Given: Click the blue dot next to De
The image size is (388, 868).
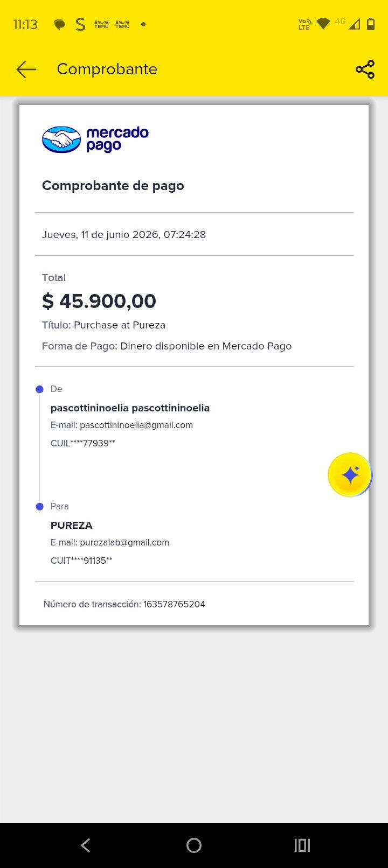Looking at the screenshot, I should pos(39,389).
